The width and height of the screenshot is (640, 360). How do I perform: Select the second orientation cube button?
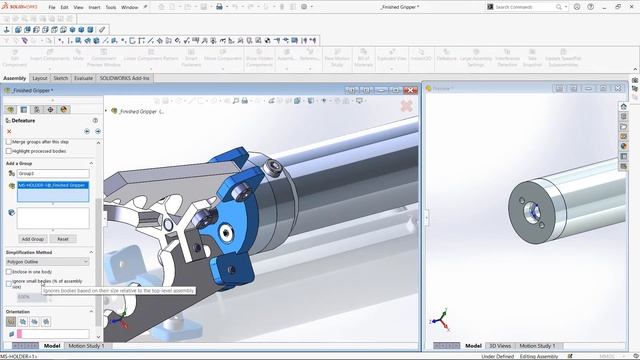click(23, 322)
